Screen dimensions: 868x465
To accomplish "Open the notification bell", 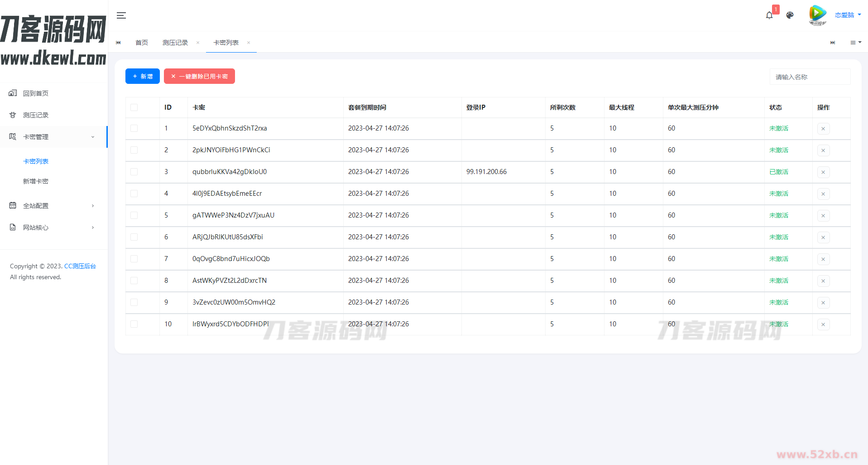I will (x=769, y=15).
